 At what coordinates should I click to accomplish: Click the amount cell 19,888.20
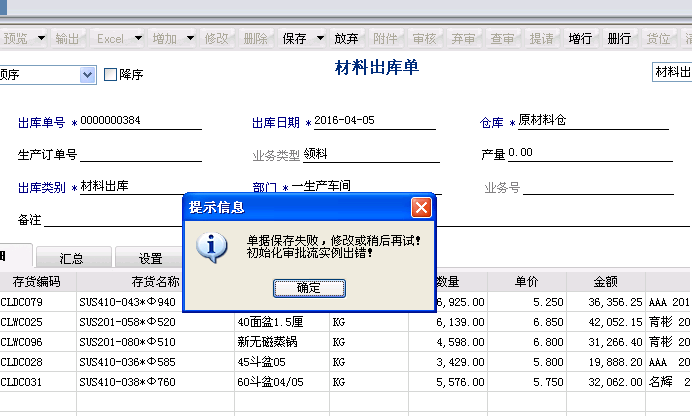click(x=606, y=362)
